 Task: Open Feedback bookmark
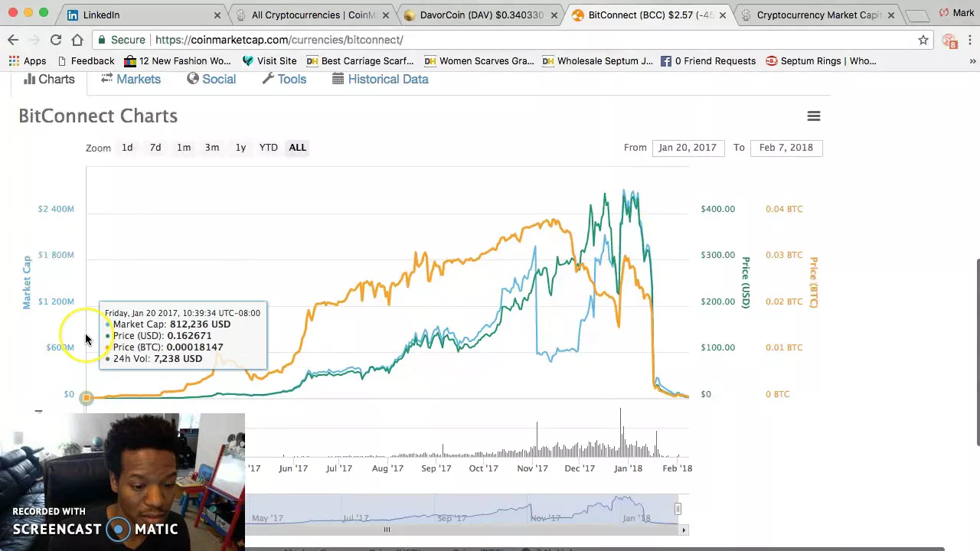pyautogui.click(x=86, y=61)
